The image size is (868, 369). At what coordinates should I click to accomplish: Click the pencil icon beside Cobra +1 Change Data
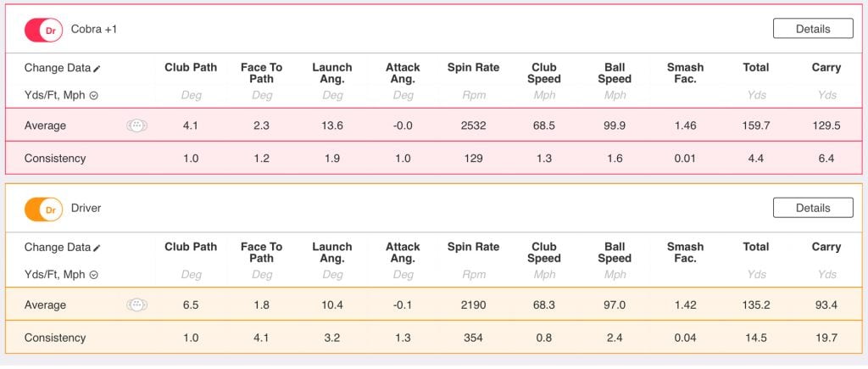[x=97, y=68]
